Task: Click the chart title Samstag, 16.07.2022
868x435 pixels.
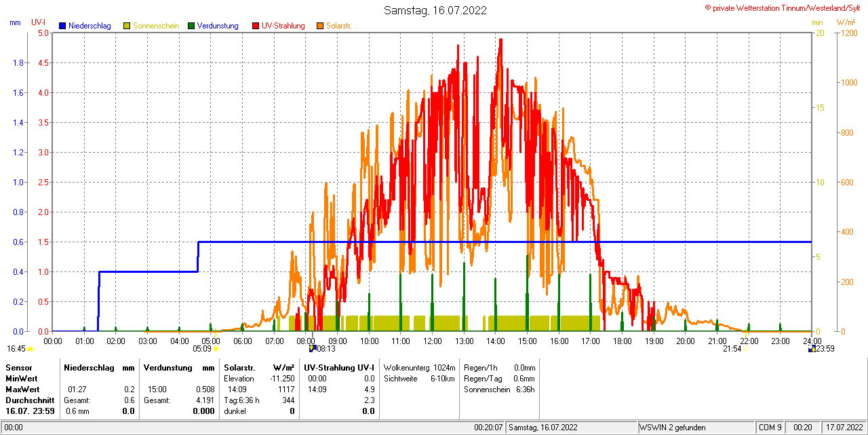Action: (x=435, y=10)
